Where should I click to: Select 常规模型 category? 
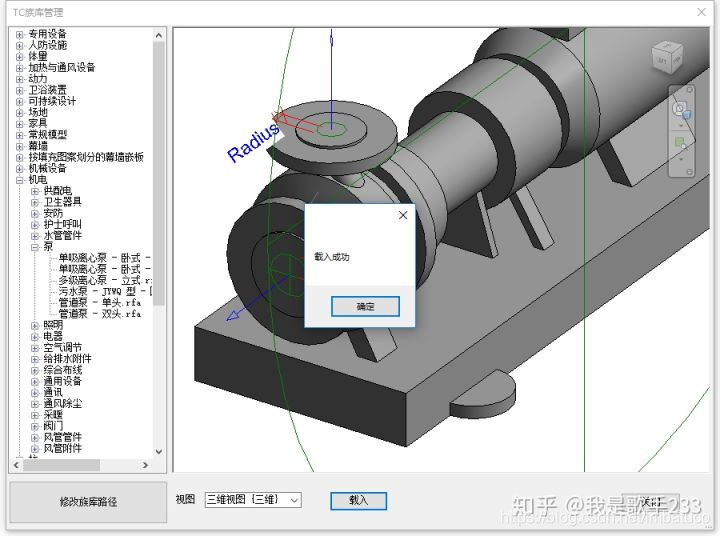47,135
